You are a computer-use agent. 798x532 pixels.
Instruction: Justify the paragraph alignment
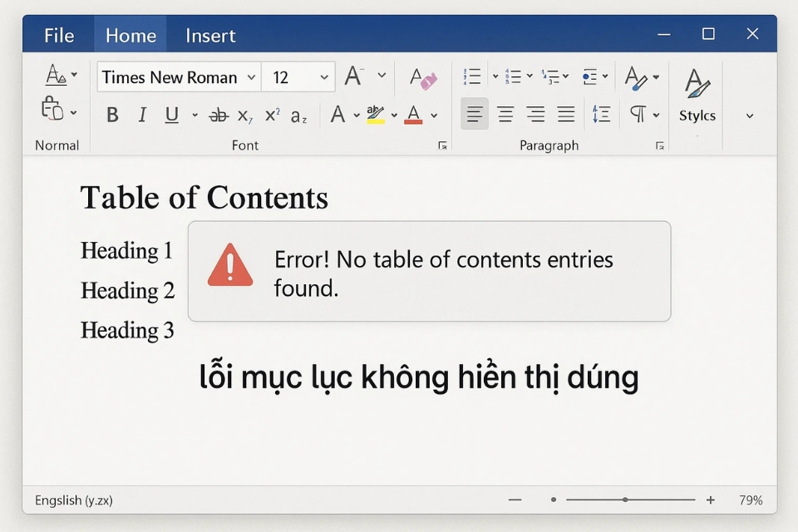(x=567, y=114)
